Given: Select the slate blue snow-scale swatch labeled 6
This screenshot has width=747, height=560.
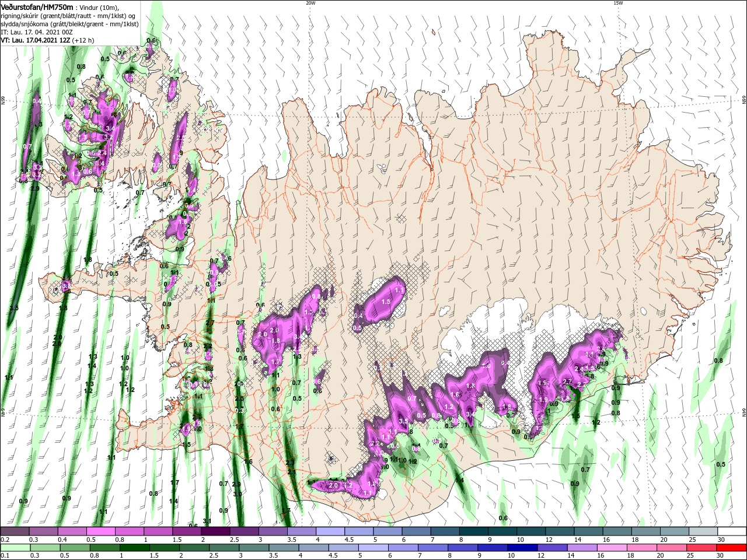Looking at the screenshot, I should tap(416, 532).
